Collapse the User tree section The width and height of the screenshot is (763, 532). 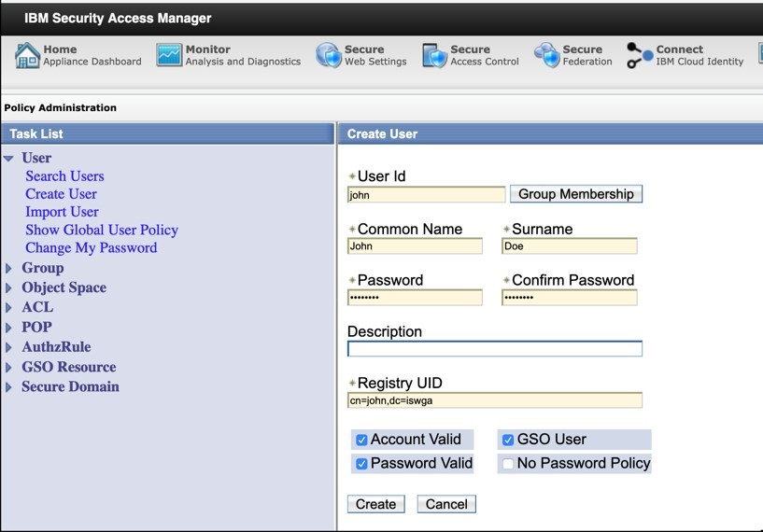click(x=8, y=159)
